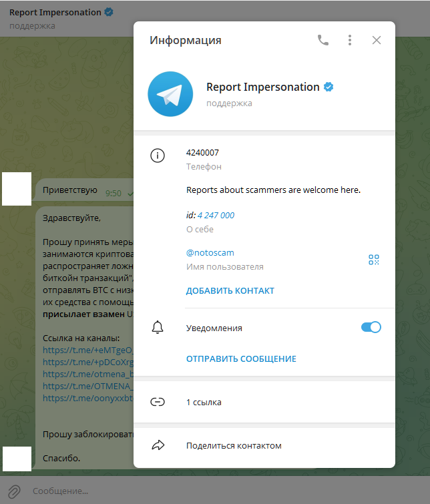430x504 pixels.
Task: Select Поделиться контактом
Action: pyautogui.click(x=264, y=446)
